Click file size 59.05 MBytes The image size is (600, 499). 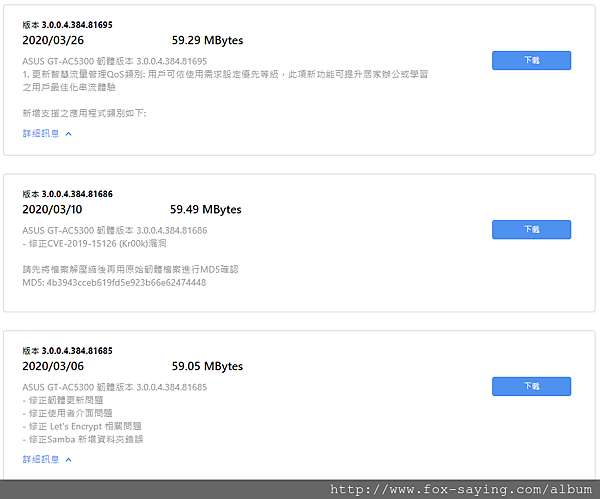click(x=207, y=366)
